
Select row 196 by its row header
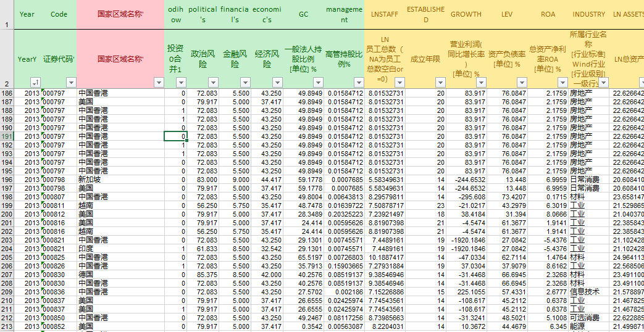pos(7,180)
